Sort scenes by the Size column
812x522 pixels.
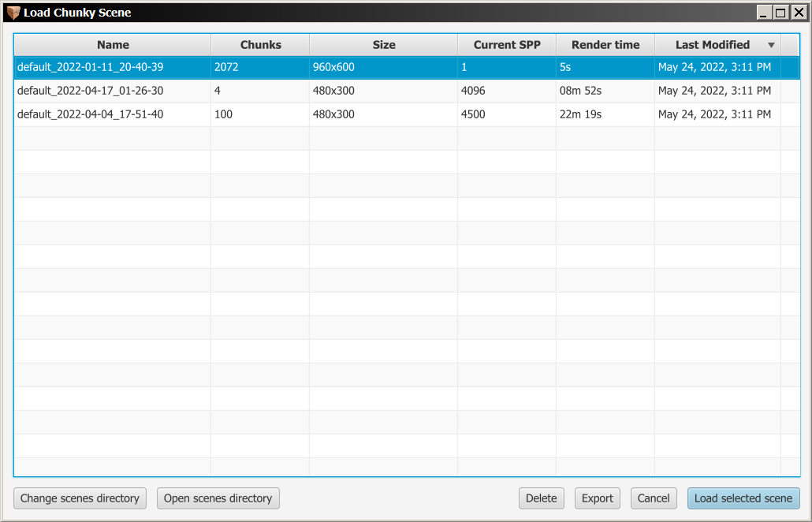(383, 45)
